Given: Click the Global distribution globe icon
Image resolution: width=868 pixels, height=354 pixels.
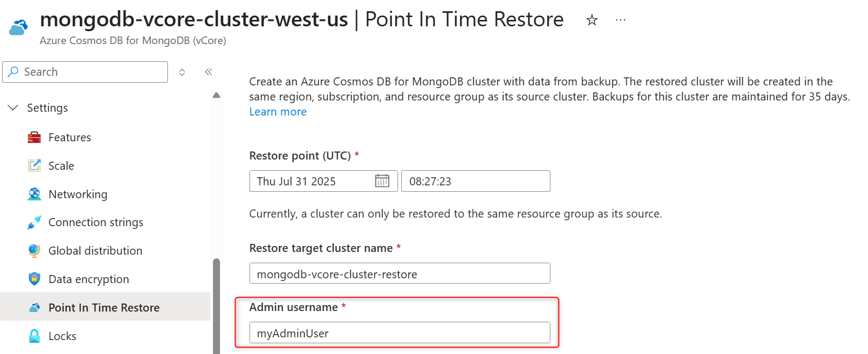Looking at the screenshot, I should tap(34, 251).
